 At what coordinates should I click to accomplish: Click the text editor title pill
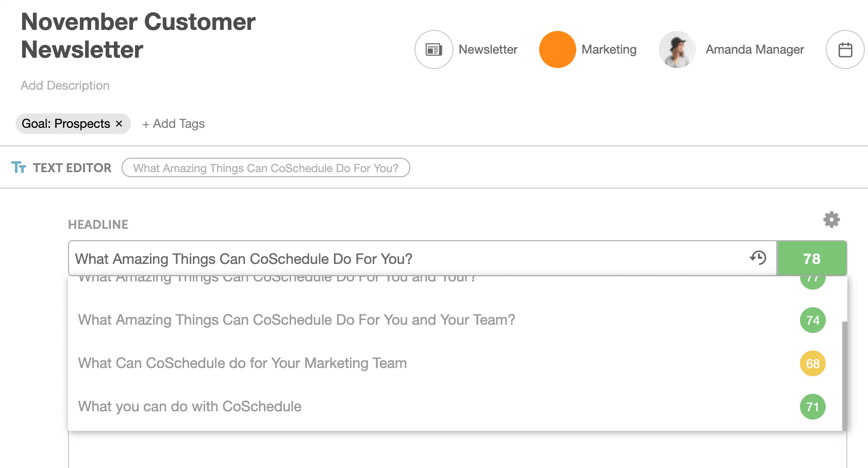pos(266,168)
